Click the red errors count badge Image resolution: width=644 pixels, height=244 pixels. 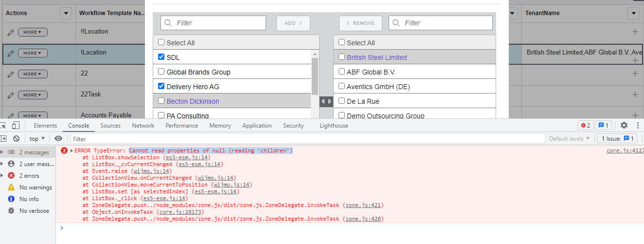point(586,126)
